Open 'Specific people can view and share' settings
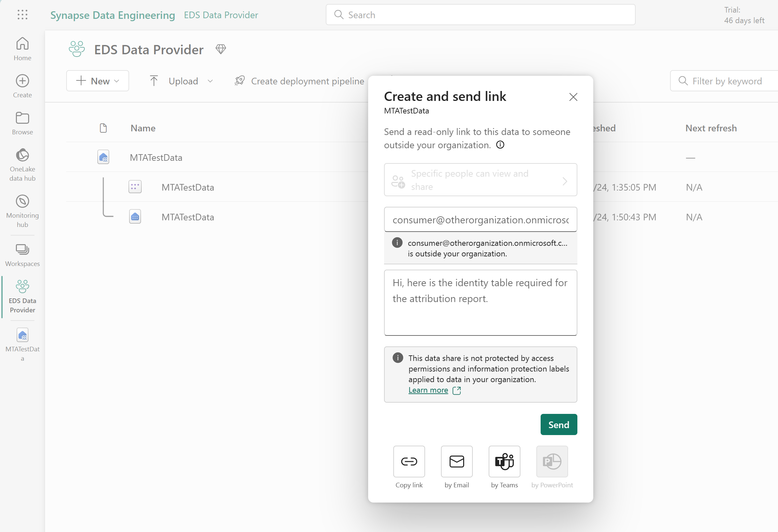 (x=480, y=180)
